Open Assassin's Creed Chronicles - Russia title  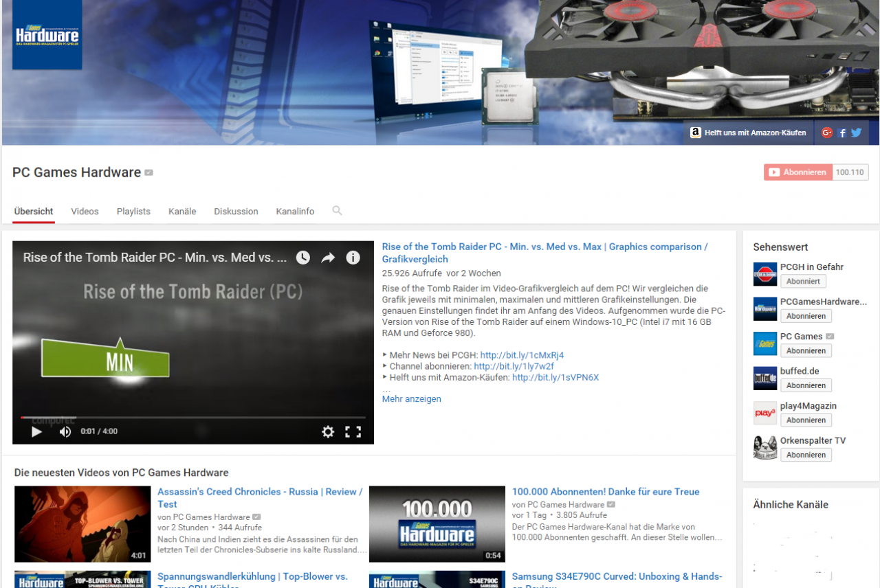(260, 498)
